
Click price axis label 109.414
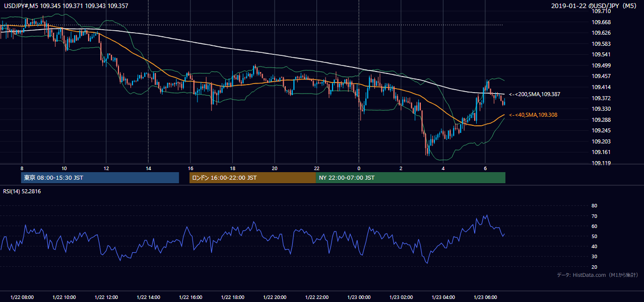pos(601,87)
